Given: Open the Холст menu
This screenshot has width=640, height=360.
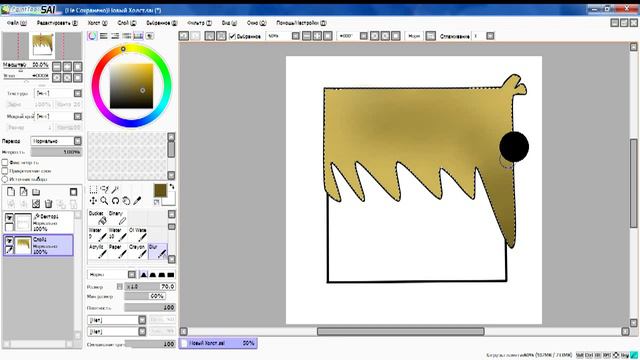Looking at the screenshot, I should click(x=98, y=23).
